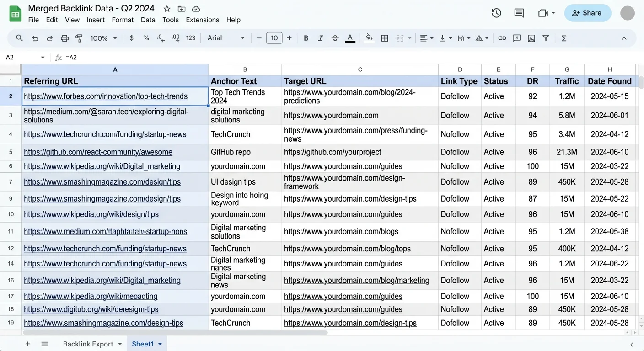Select the paint format tool

79,38
